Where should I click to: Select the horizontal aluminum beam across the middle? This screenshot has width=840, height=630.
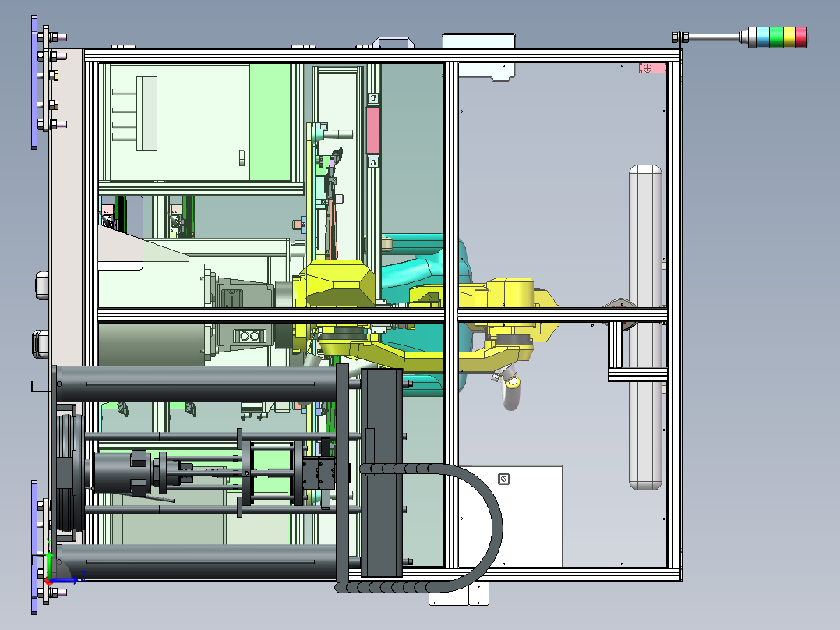(383, 315)
